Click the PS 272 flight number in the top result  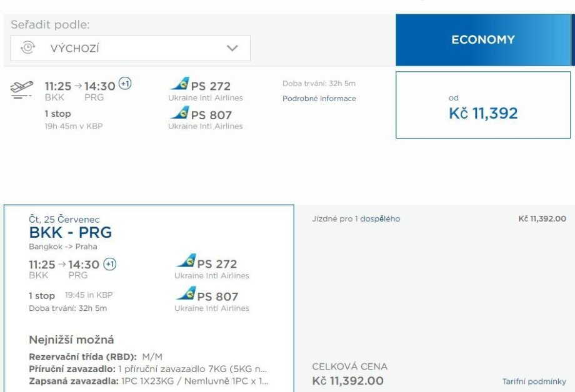211,86
